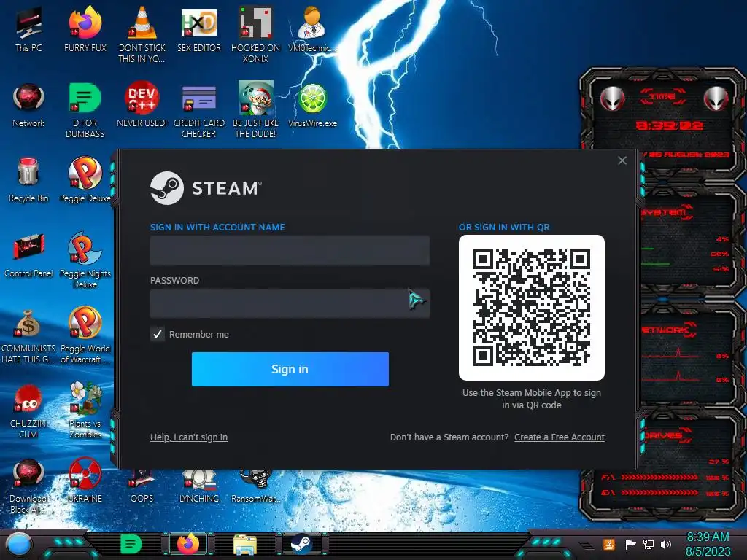Open the green notes app in taskbar
Viewport: 747px width, 560px height.
131,544
